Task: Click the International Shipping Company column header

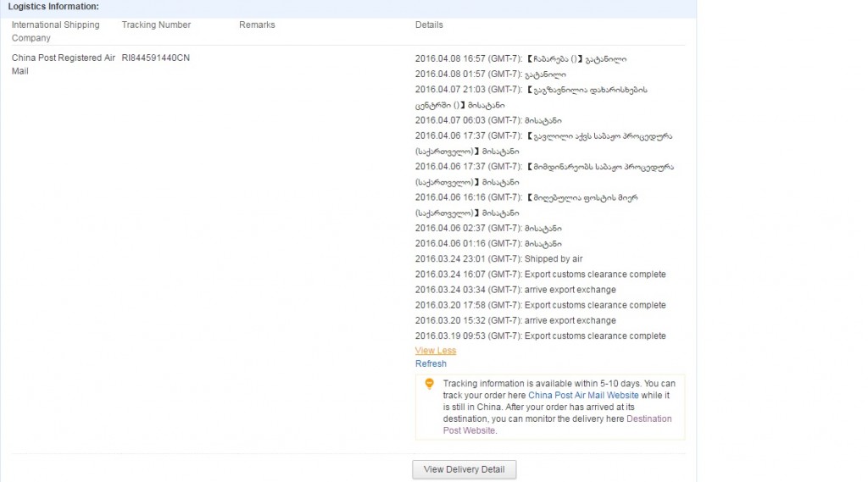Action: point(55,31)
